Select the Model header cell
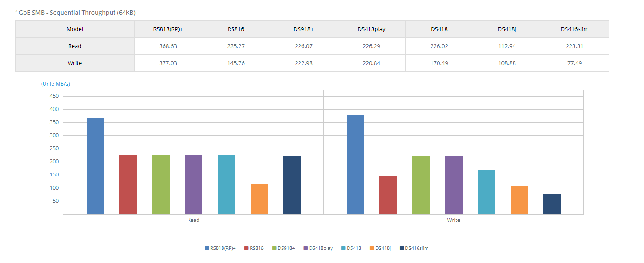The height and width of the screenshot is (263, 644). coord(75,29)
